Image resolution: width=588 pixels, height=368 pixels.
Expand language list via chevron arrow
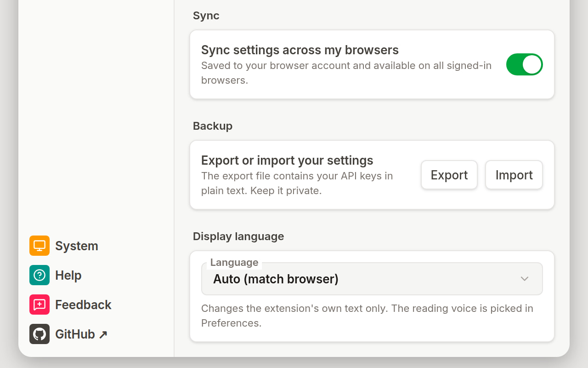coord(525,279)
